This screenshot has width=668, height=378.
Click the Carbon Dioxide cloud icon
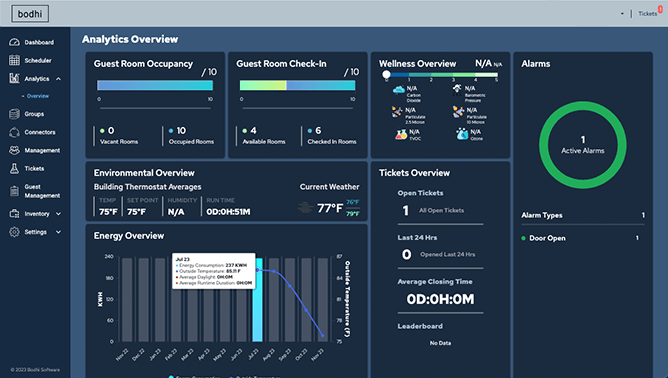pyautogui.click(x=399, y=89)
